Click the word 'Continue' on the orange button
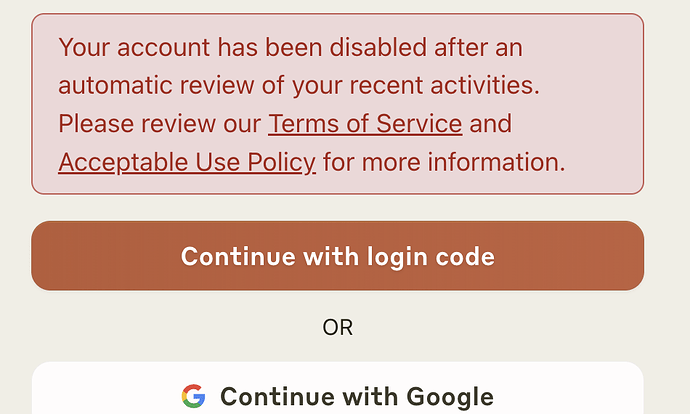 [x=238, y=256]
